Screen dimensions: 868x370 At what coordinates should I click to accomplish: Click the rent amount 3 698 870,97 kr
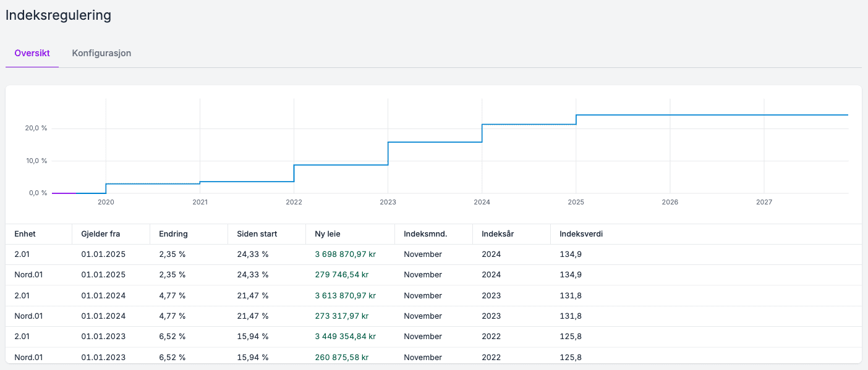(x=346, y=254)
